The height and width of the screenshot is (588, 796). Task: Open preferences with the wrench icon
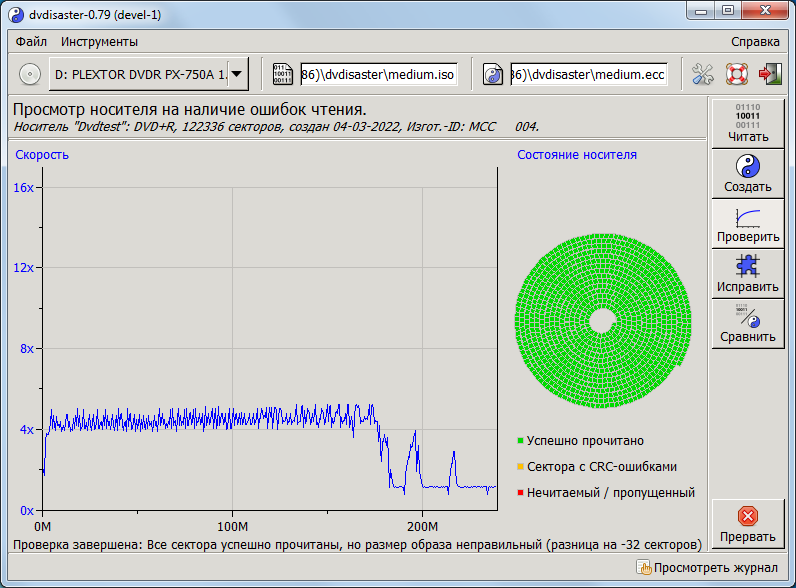point(704,74)
